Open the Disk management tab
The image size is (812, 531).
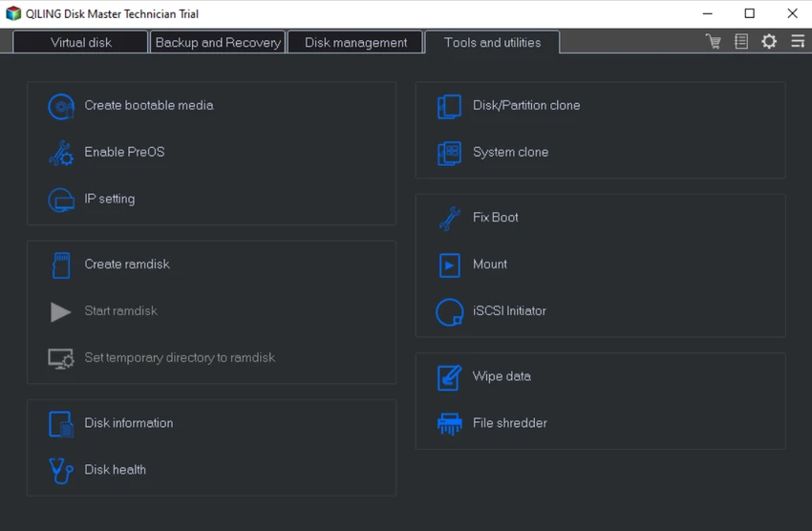pos(355,42)
